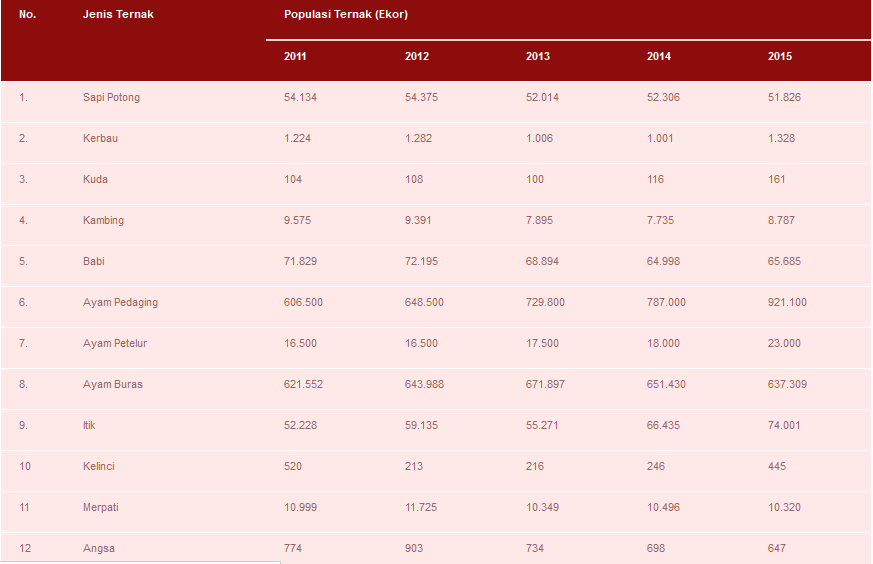This screenshot has height=564, width=873.
Task: Click the 'Babi' row label
Action: pos(94,261)
